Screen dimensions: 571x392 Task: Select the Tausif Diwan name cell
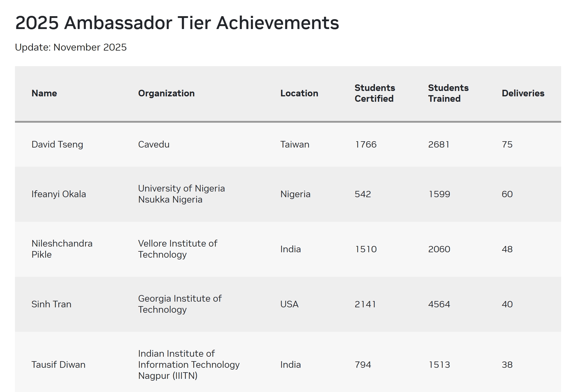(58, 365)
